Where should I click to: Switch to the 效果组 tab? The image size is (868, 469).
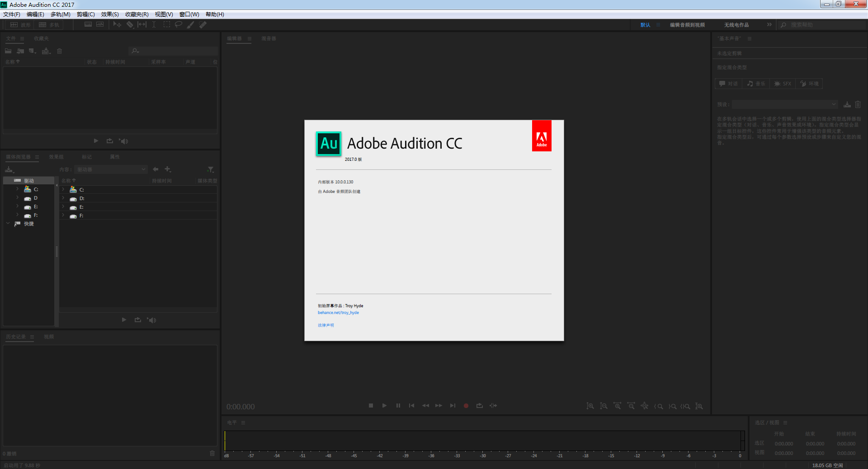56,157
